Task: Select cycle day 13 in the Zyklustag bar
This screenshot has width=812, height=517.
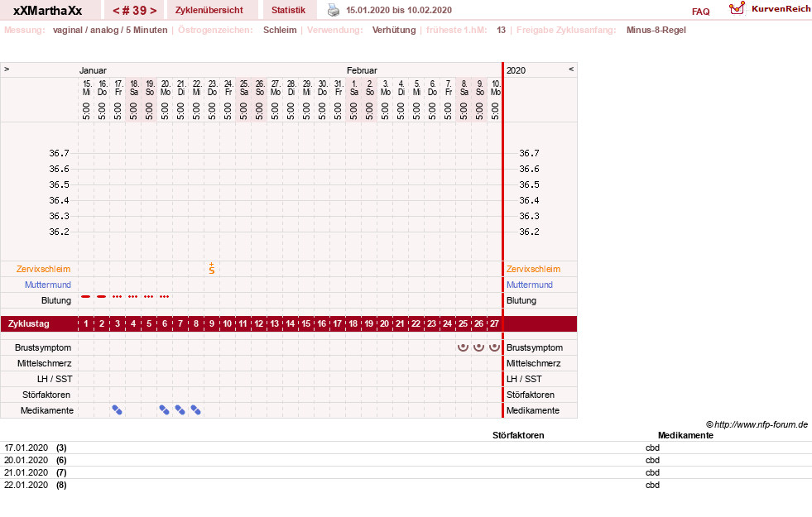Action: coord(275,323)
